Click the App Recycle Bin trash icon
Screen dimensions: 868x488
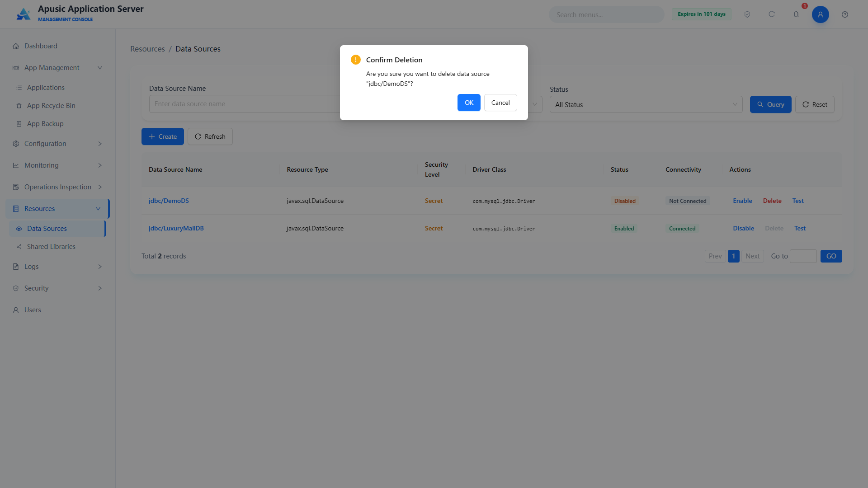19,106
